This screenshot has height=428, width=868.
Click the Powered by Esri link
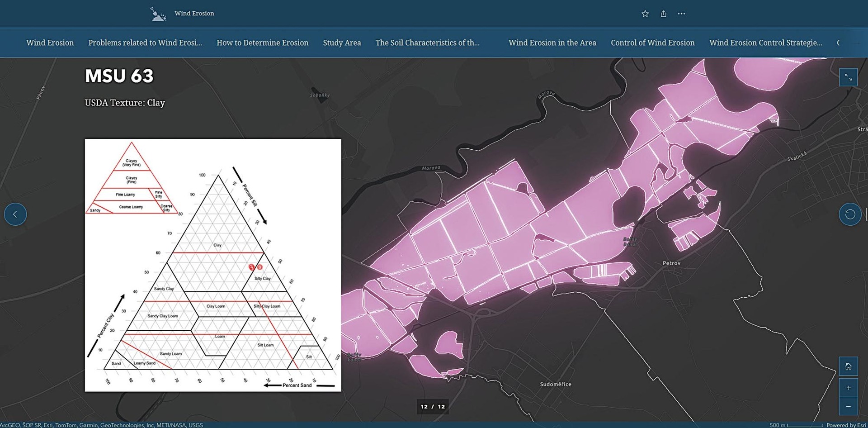pyautogui.click(x=846, y=425)
